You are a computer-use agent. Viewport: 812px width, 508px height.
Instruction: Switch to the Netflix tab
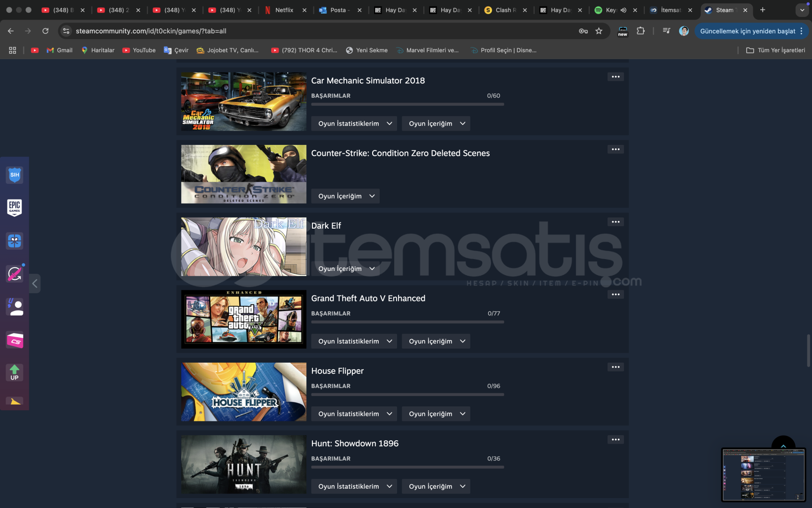284,10
